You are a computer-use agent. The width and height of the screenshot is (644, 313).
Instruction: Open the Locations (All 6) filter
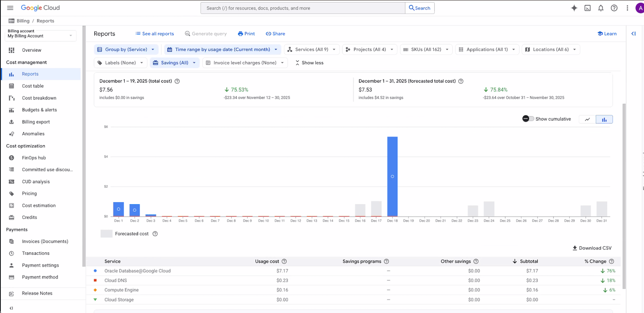[551, 50]
